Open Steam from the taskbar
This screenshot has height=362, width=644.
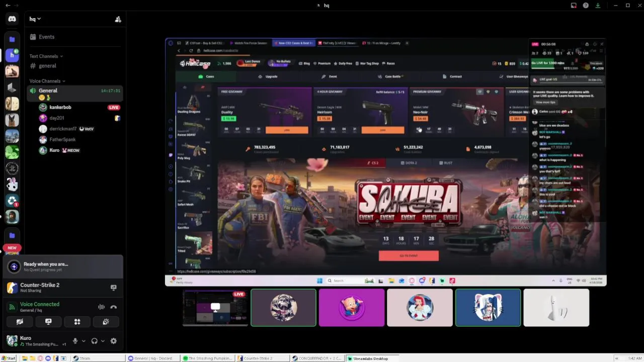[x=98, y=358]
